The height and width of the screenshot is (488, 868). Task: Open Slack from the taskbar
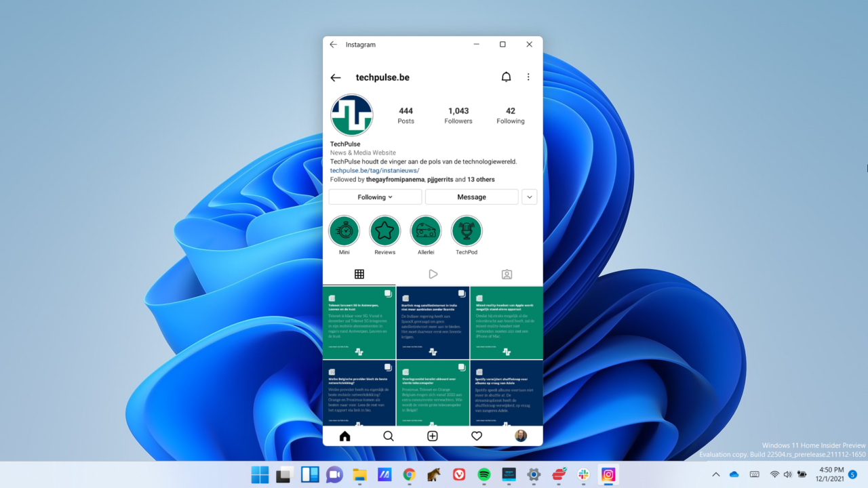pos(584,474)
